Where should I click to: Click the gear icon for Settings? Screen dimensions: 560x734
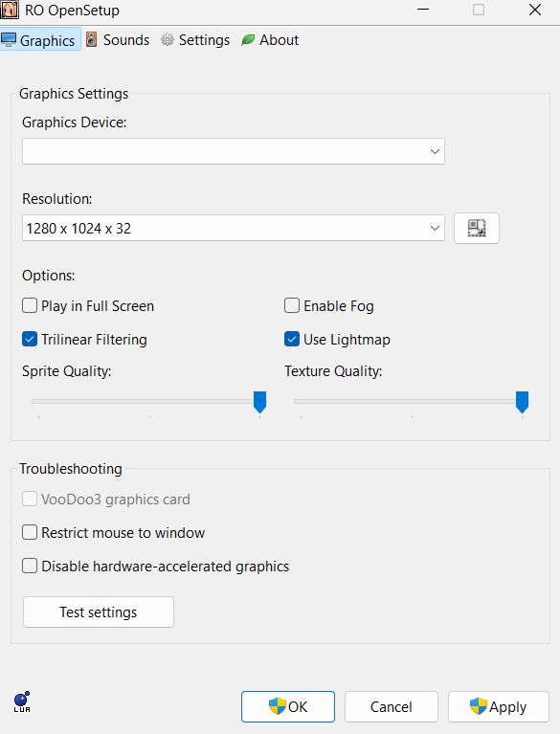168,40
